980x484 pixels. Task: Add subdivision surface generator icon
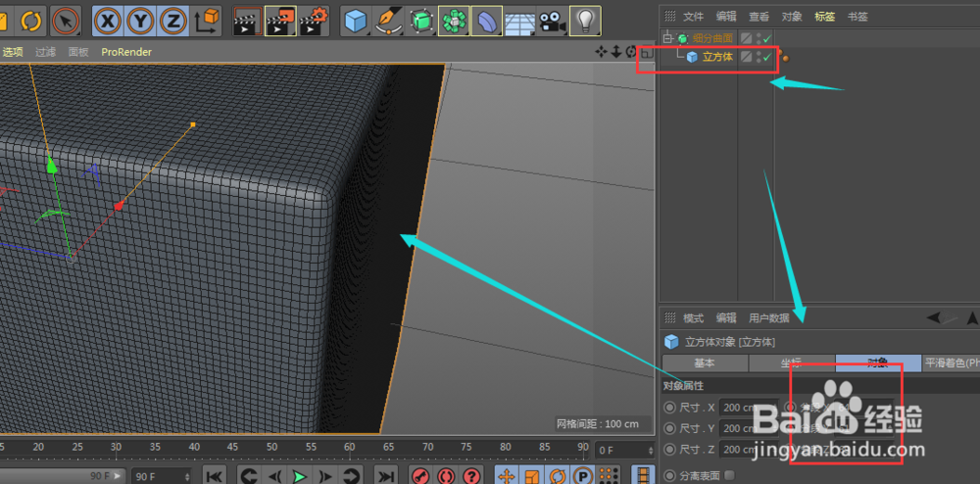coord(421,22)
